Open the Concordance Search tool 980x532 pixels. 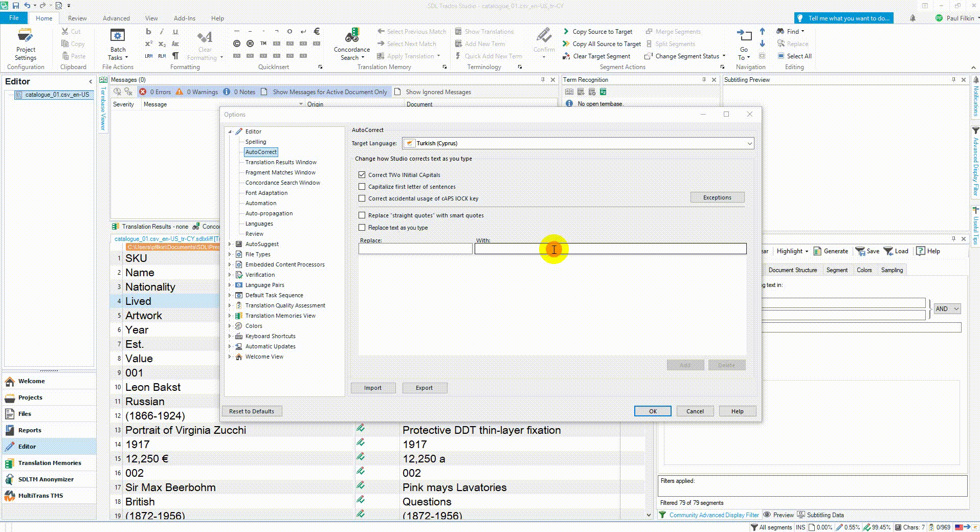[350, 45]
